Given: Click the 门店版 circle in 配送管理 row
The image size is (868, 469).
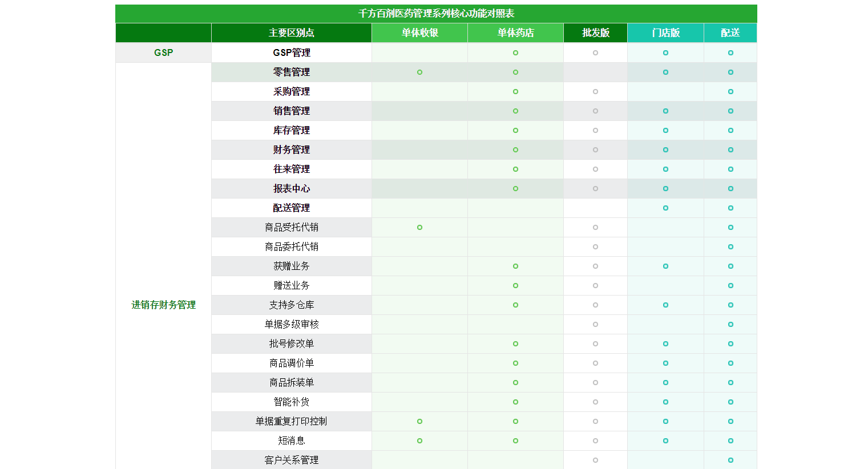Looking at the screenshot, I should tap(665, 208).
